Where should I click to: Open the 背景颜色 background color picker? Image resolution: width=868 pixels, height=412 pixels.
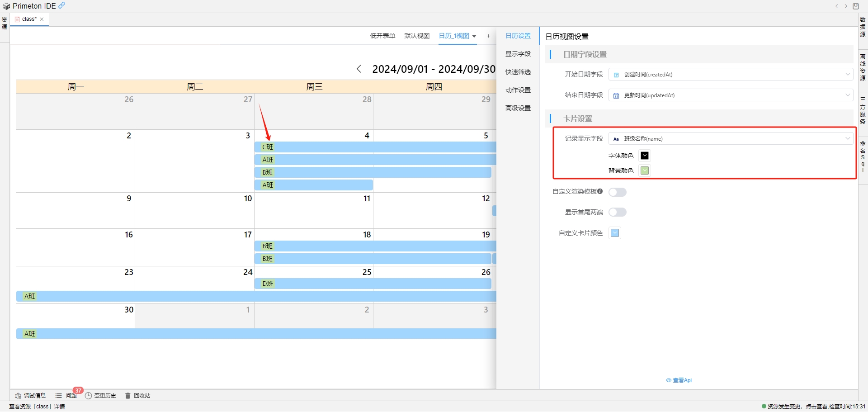[645, 170]
